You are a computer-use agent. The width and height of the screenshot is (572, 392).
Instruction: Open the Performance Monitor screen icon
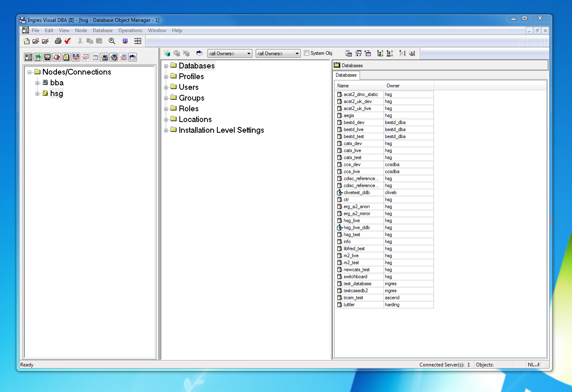[47, 57]
